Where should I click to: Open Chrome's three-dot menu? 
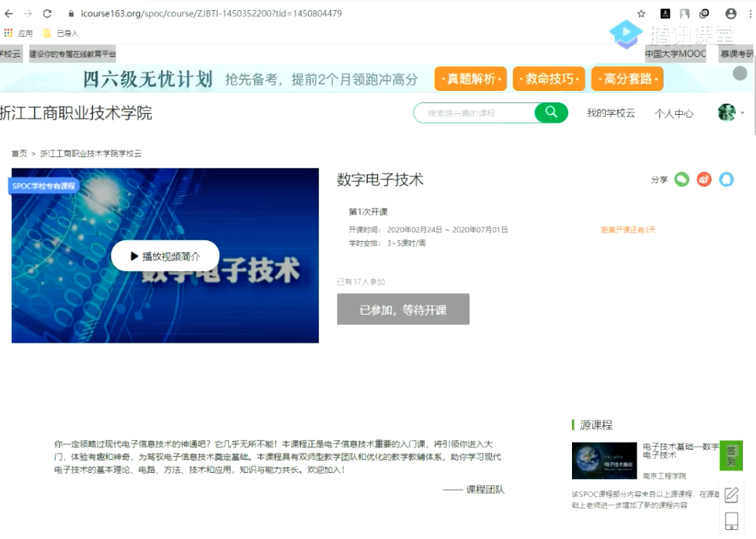pyautogui.click(x=750, y=14)
